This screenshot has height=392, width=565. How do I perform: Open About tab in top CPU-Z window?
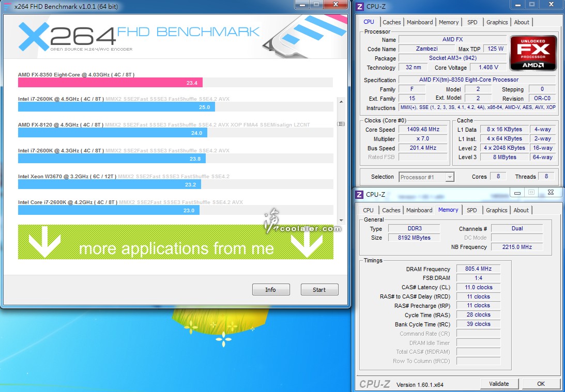[x=522, y=22]
